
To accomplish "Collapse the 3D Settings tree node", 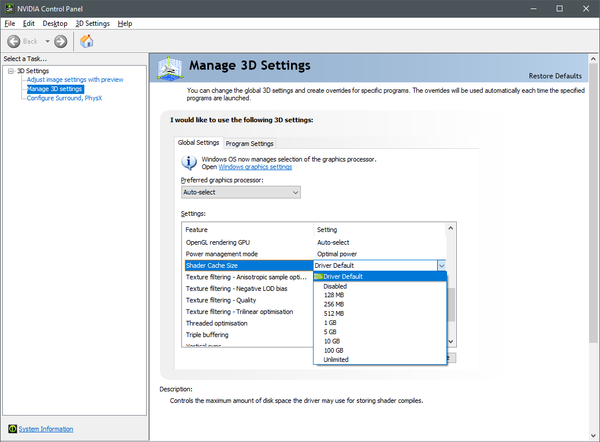I will 9,71.
